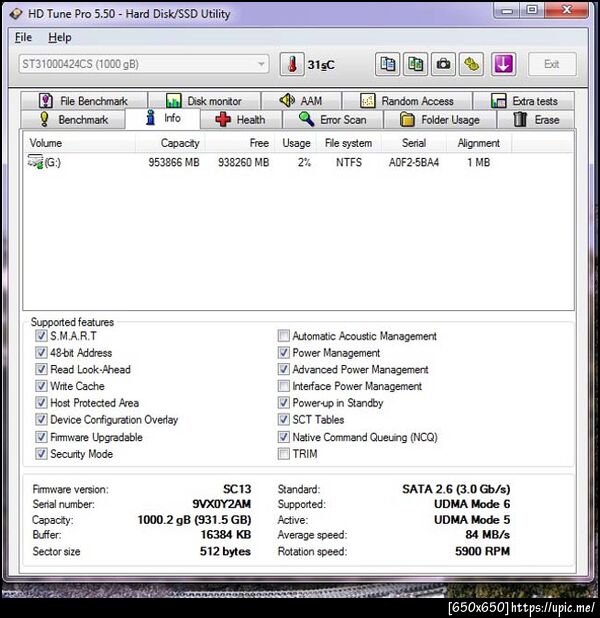Switch to the Health tab
Image resolution: width=600 pixels, height=618 pixels.
(x=241, y=119)
